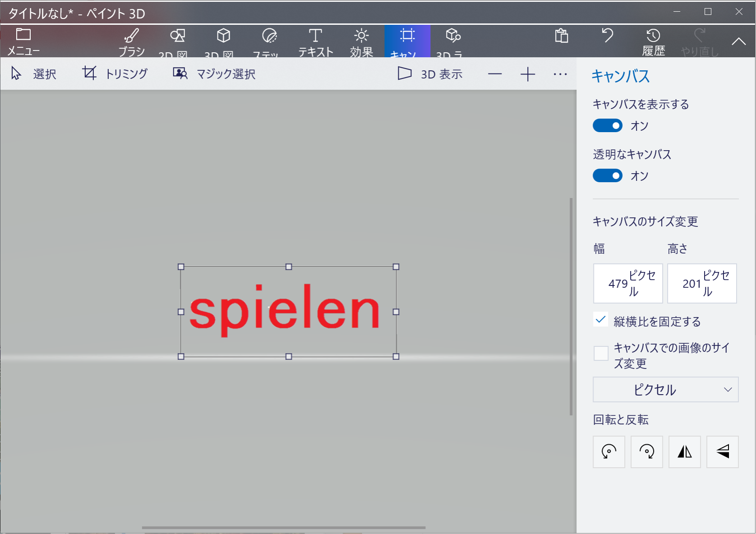Image resolution: width=756 pixels, height=534 pixels.
Task: Open the History panel
Action: tap(653, 41)
